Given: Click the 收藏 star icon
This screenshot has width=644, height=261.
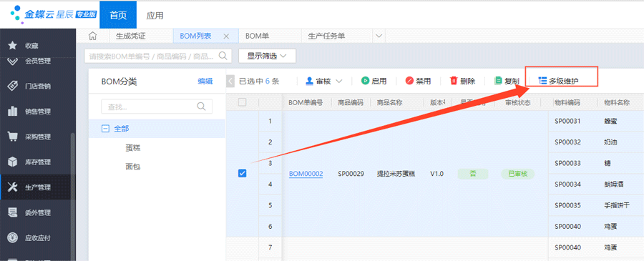Looking at the screenshot, I should click(x=12, y=45).
